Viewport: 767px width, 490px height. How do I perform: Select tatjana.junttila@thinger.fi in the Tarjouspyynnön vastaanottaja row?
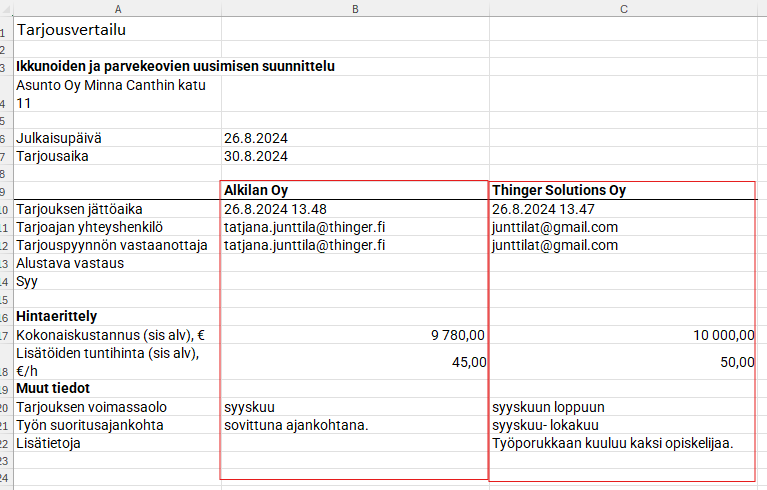point(355,245)
